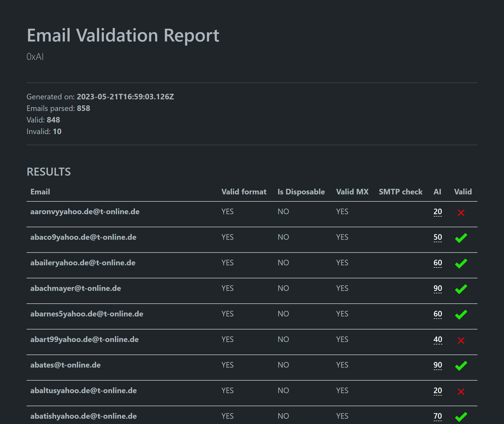The image size is (504, 424).
Task: Click the abates@t-online.de email address
Action: click(66, 365)
